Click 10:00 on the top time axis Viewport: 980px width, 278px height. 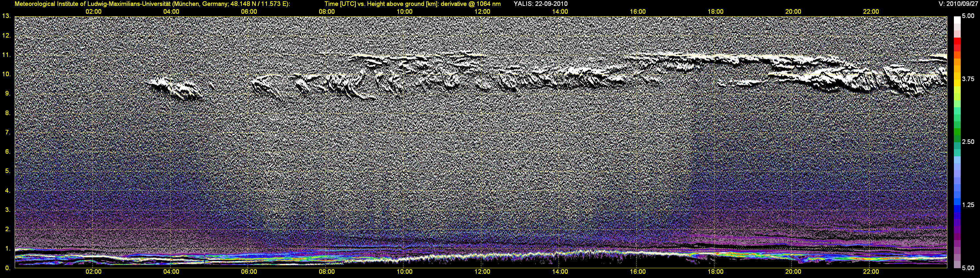[x=404, y=12]
